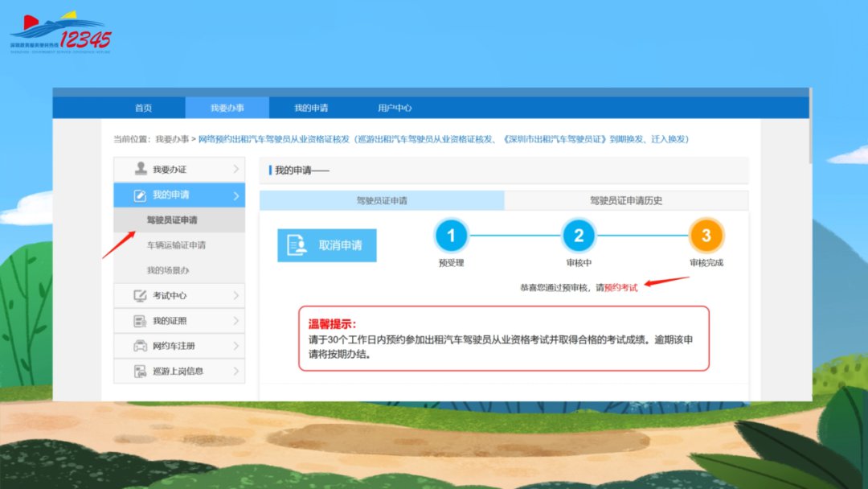Image resolution: width=868 pixels, height=489 pixels.
Task: Open the 驾驶员证申请历史 tab
Action: click(x=626, y=200)
